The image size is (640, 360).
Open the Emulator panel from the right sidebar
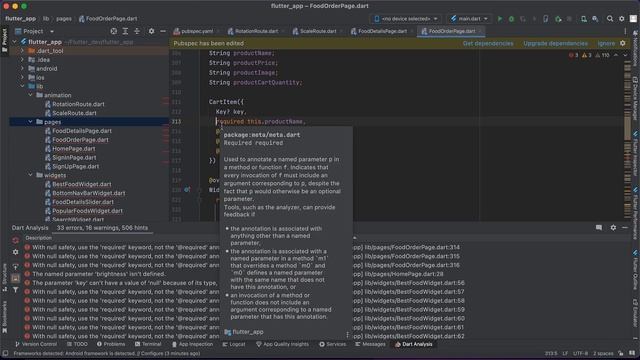coord(635,313)
